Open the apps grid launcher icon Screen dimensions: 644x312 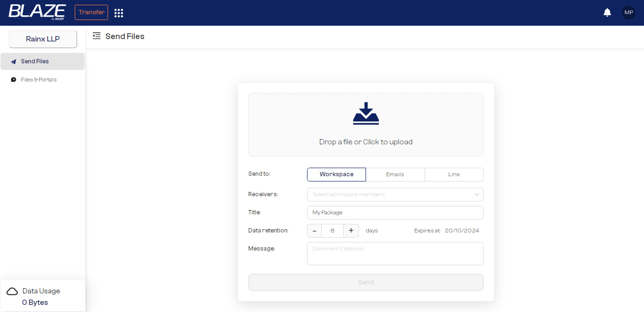point(119,13)
